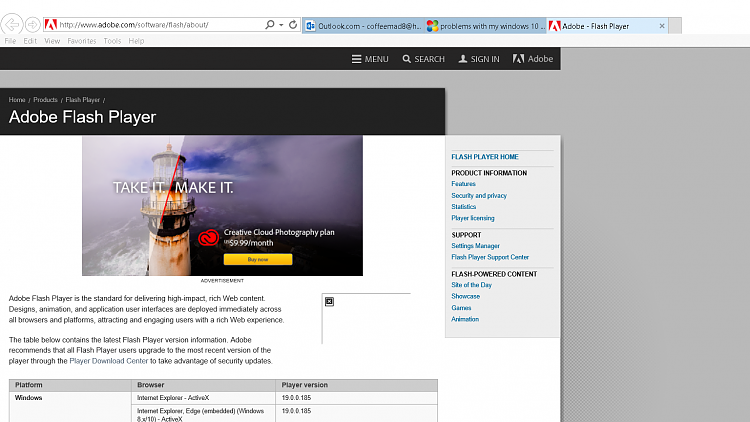
Task: Open the Help menu
Action: point(136,41)
